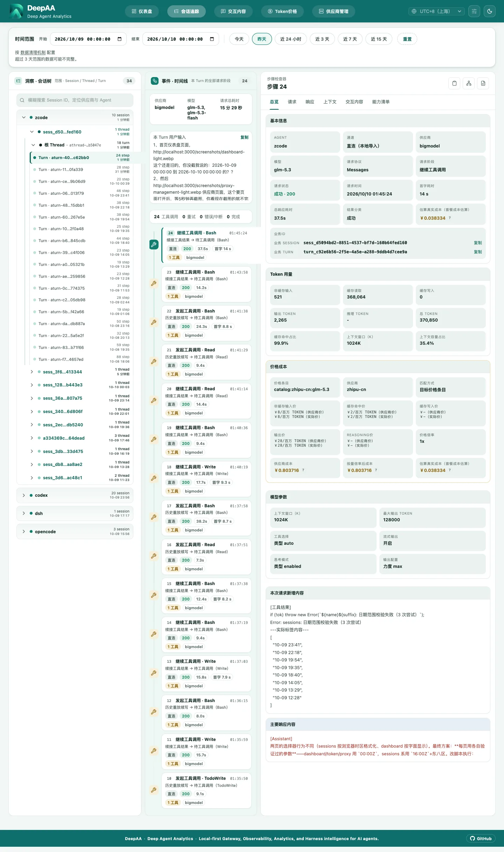Expand session sess_128...b443e3
The image size is (504, 852).
(x=32, y=385)
